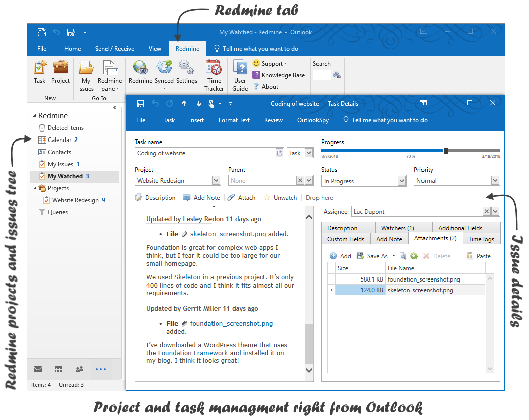Image resolution: width=529 pixels, height=420 pixels.
Task: Open Calendar folder in the tree
Action: tap(58, 140)
